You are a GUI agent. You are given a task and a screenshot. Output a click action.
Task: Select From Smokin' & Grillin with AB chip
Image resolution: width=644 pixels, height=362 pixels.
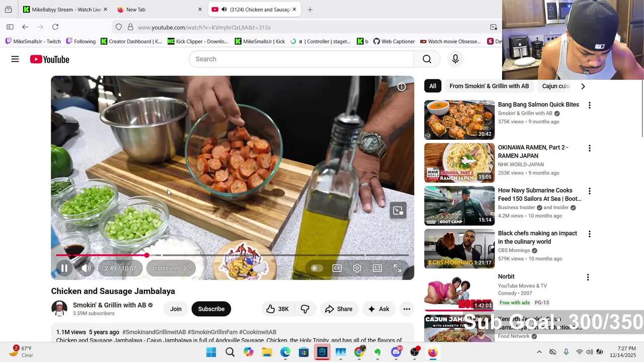489,86
